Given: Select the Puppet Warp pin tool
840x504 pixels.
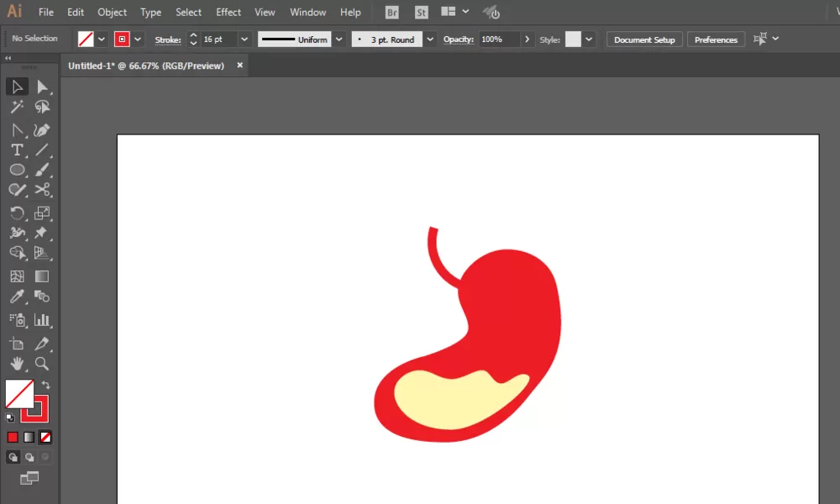Looking at the screenshot, I should tap(42, 233).
